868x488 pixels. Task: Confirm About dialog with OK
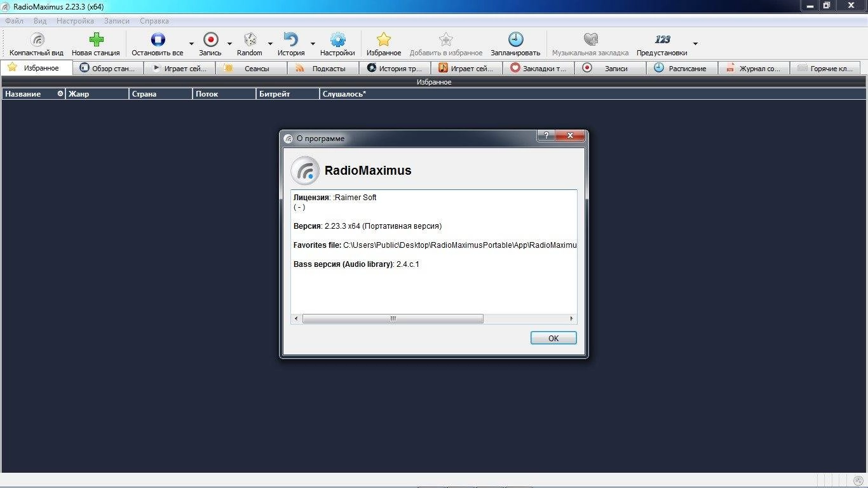(x=553, y=338)
